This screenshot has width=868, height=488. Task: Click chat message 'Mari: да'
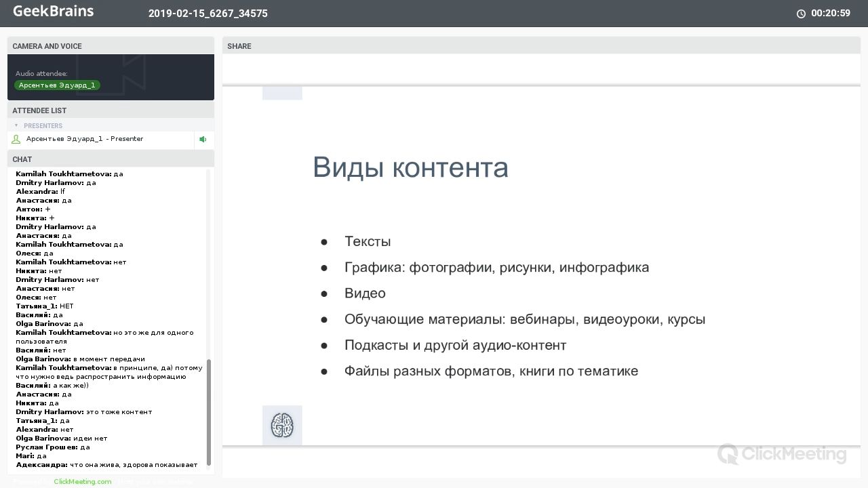click(x=31, y=456)
